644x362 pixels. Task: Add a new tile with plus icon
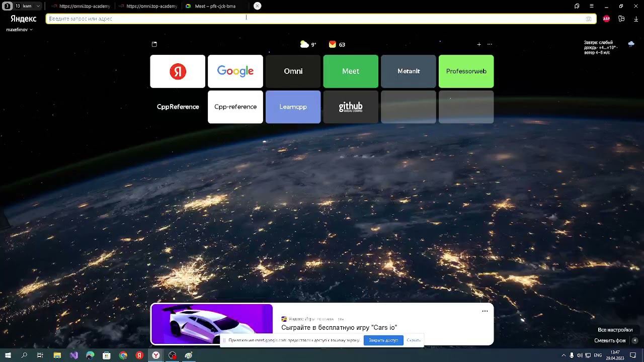click(x=479, y=44)
